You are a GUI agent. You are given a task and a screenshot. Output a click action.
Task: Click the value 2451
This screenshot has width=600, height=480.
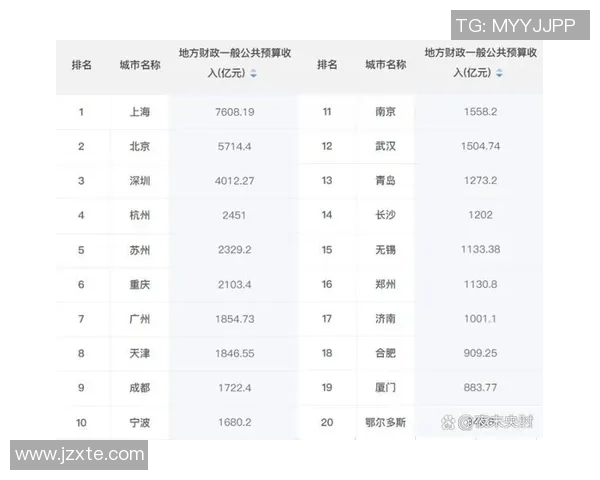pos(234,216)
